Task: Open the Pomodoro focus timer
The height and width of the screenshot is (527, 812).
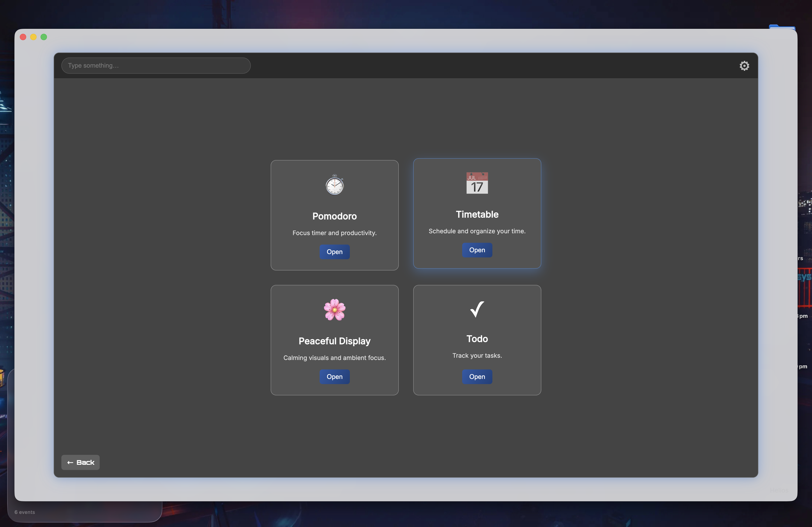Action: (x=334, y=252)
